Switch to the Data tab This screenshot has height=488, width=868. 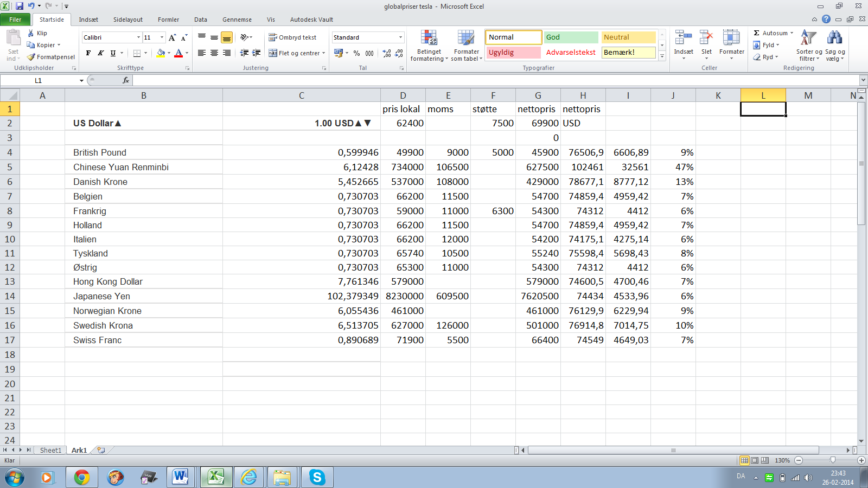pyautogui.click(x=201, y=20)
